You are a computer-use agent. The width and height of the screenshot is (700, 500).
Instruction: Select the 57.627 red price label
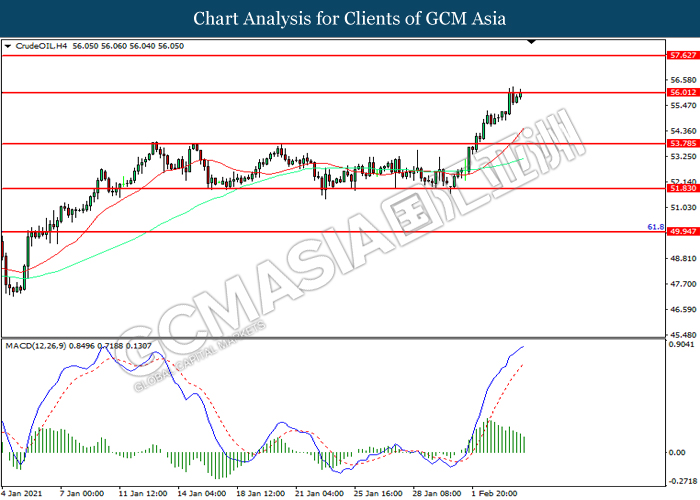point(683,55)
